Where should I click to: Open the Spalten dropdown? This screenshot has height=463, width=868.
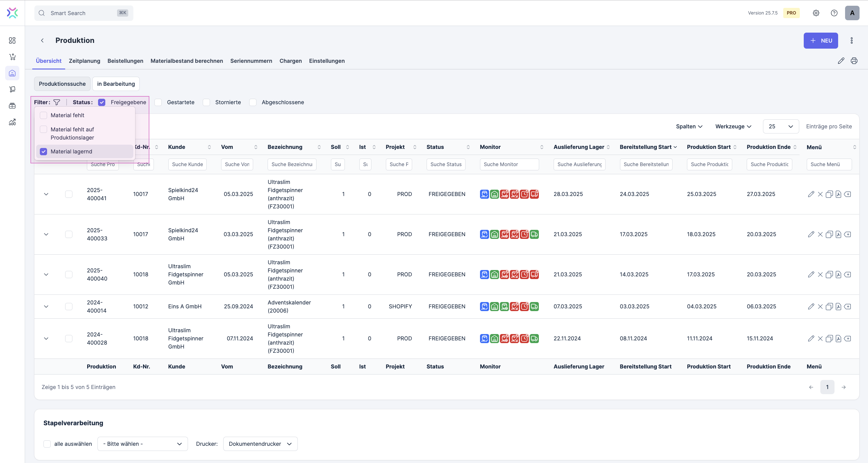(x=689, y=127)
